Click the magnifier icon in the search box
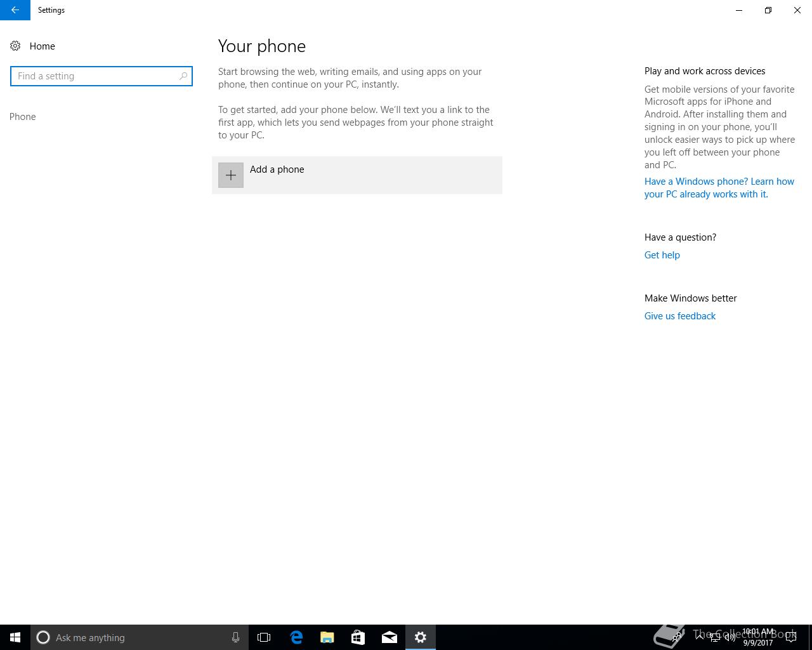 pos(183,76)
